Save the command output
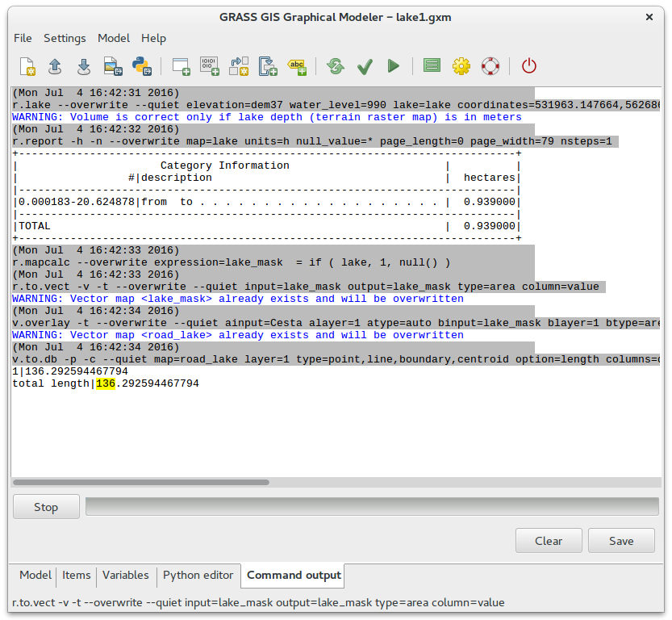The height and width of the screenshot is (620, 672). (x=621, y=541)
